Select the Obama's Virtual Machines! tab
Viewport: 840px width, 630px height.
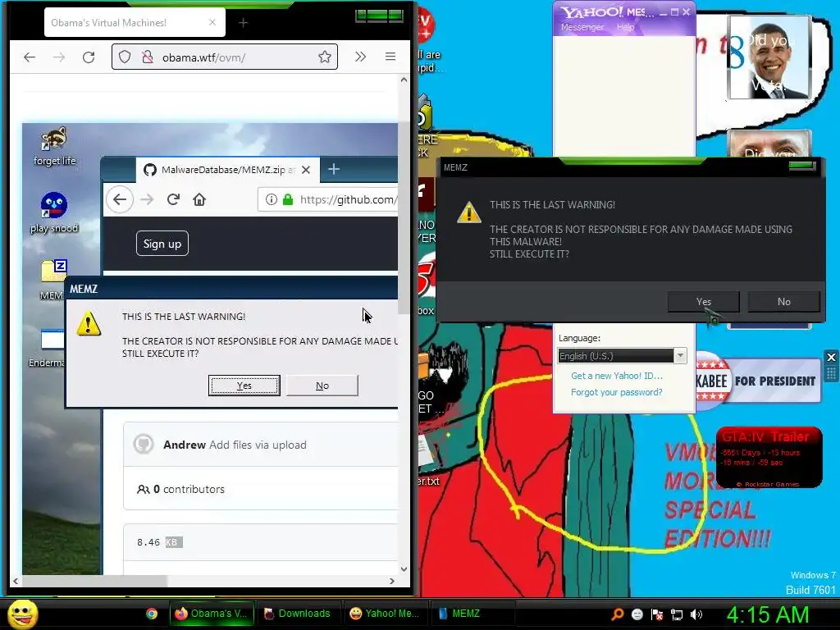135,22
